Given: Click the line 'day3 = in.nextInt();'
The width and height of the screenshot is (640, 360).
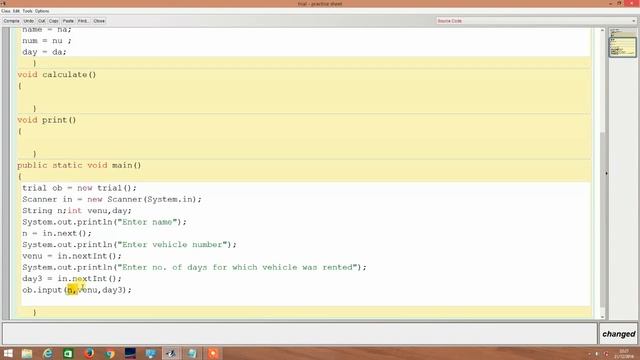Looking at the screenshot, I should tap(72, 279).
